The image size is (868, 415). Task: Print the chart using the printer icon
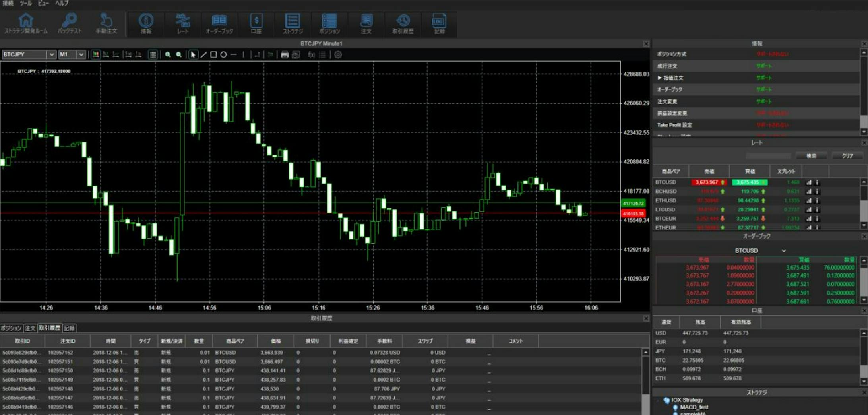click(x=283, y=54)
